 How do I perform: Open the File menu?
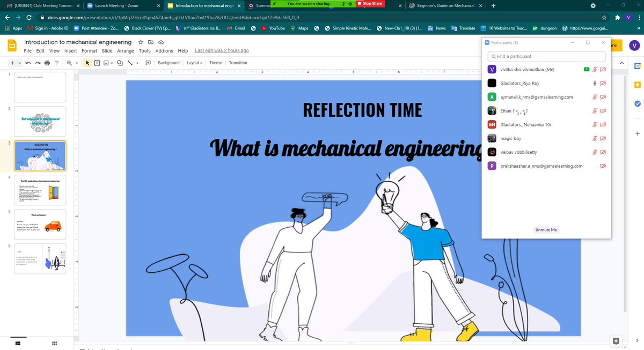click(x=28, y=51)
